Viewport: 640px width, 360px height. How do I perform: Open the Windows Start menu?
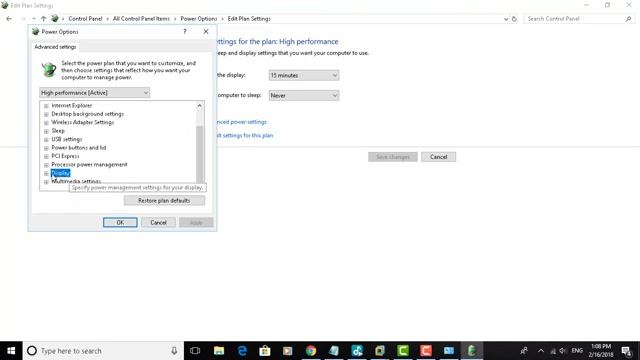pos(11,351)
